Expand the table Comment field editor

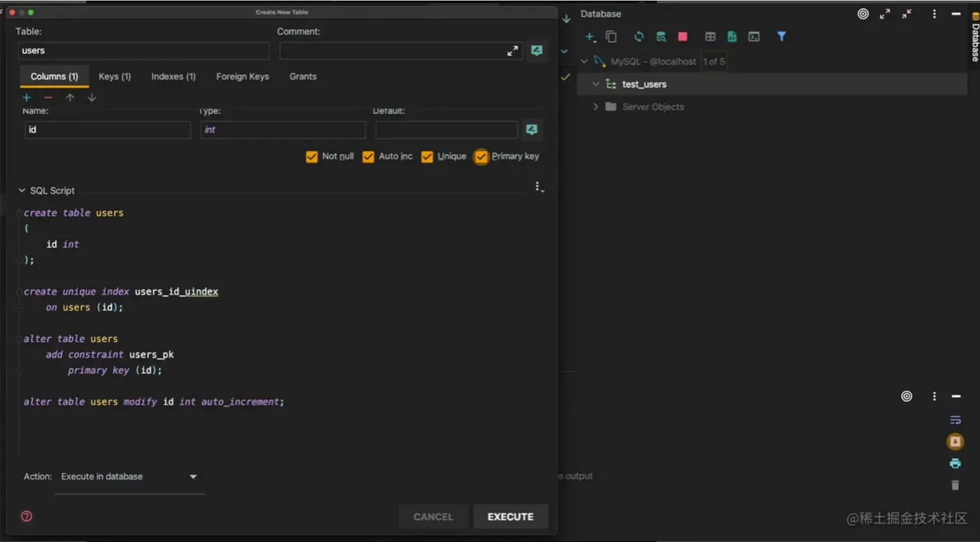point(513,50)
